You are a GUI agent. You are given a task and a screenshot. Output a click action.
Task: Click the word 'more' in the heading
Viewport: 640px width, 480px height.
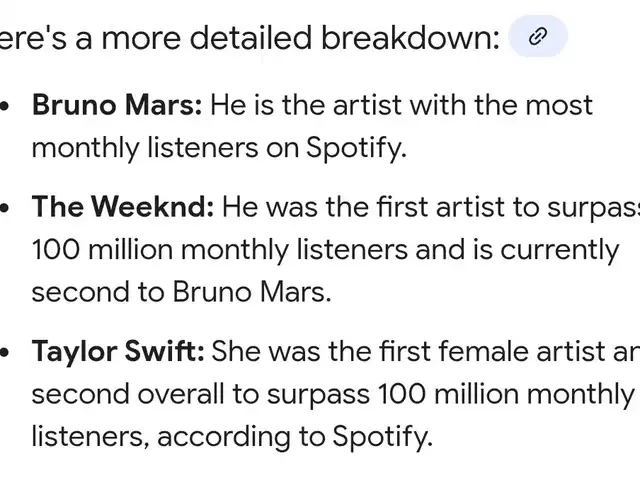[x=141, y=39]
